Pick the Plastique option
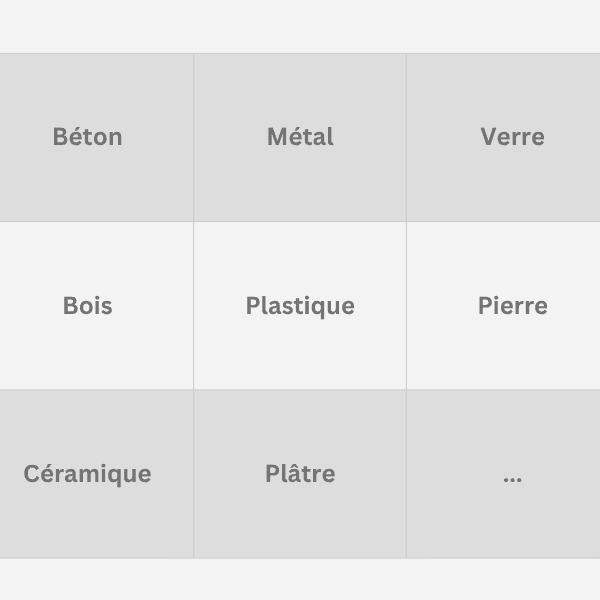The image size is (600, 600). point(300,306)
